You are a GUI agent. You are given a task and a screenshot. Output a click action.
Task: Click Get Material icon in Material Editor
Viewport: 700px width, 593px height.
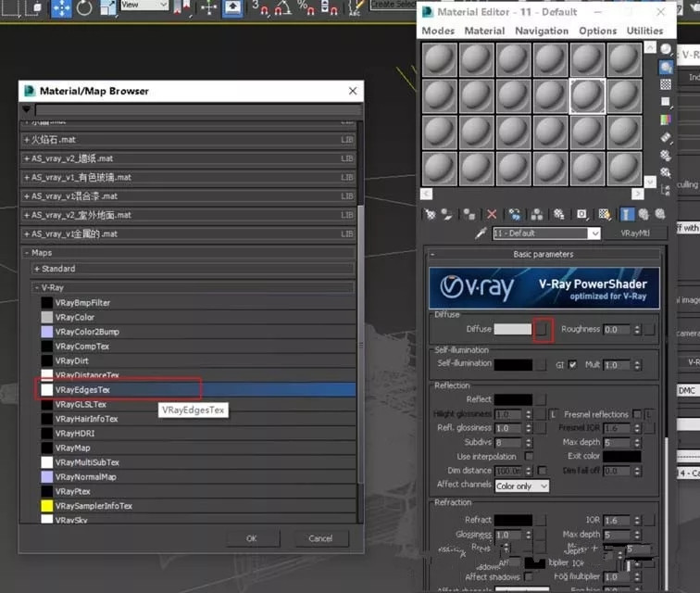click(431, 214)
